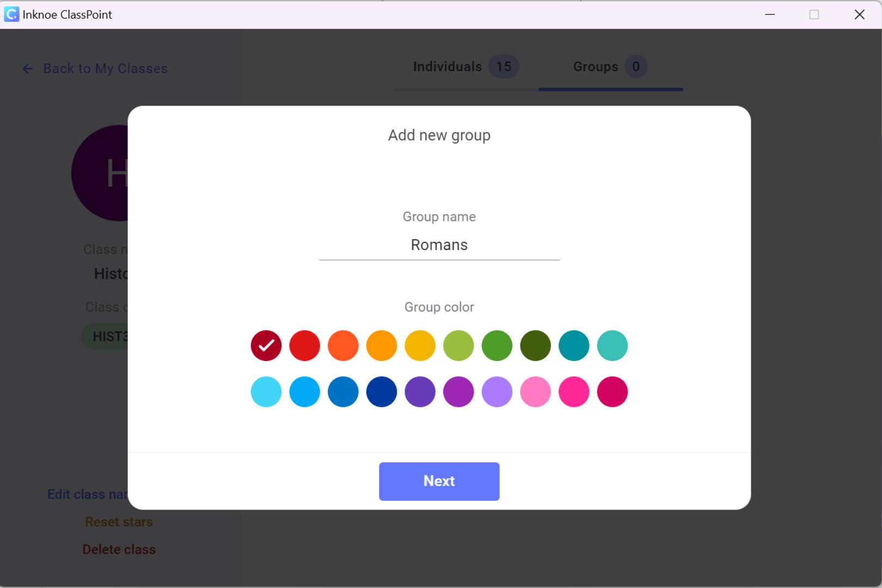Image resolution: width=882 pixels, height=588 pixels.
Task: Edit the Group name field containing Romans
Action: click(439, 246)
